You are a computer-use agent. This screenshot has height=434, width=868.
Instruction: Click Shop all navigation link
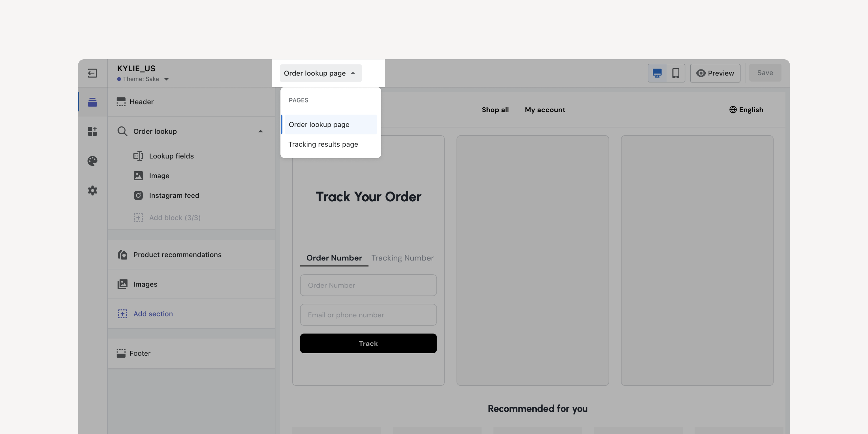tap(495, 109)
